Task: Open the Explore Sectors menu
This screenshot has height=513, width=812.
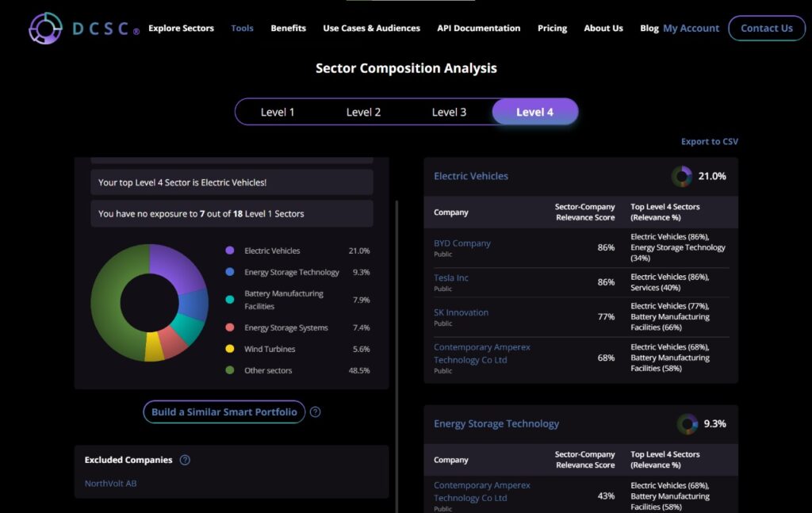Action: click(x=181, y=29)
